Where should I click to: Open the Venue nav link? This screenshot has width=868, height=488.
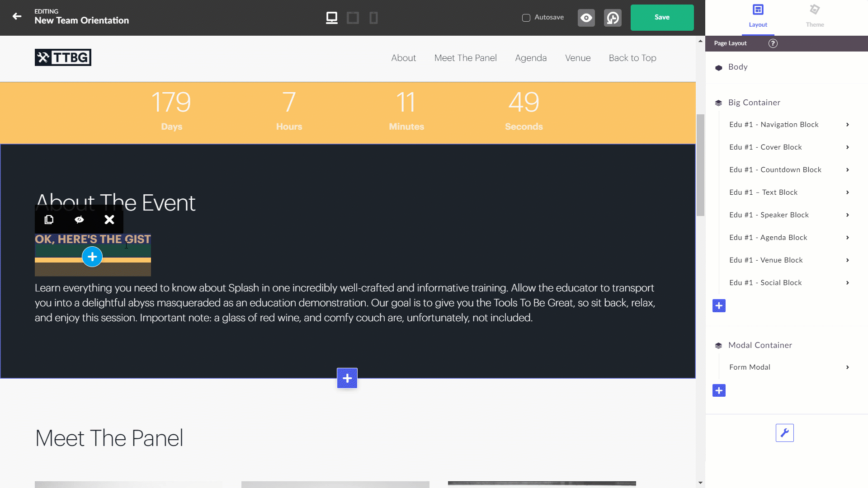[x=578, y=58]
